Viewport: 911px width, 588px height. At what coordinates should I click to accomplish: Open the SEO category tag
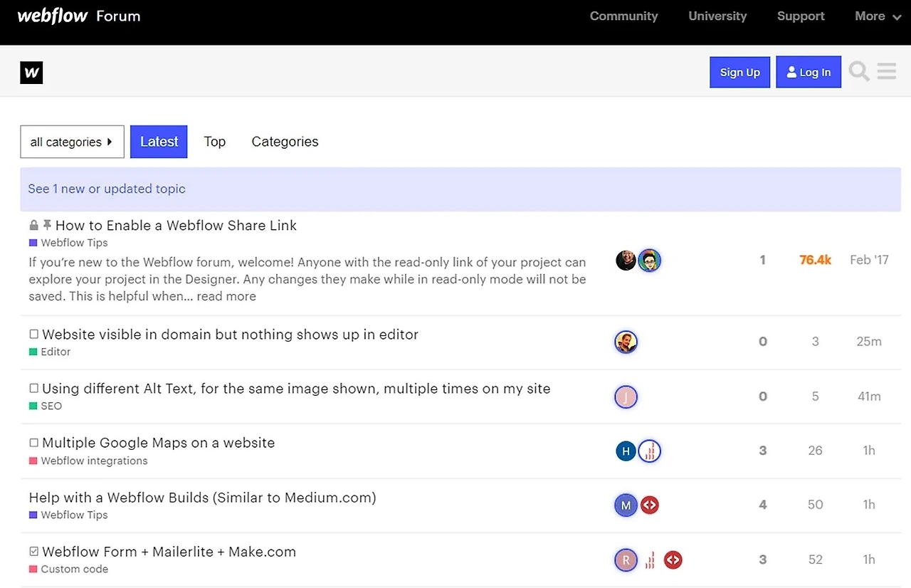click(46, 406)
